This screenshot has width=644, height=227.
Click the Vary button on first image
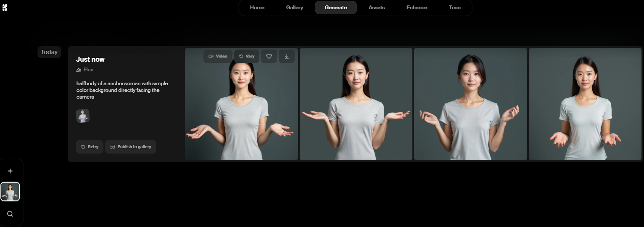[x=246, y=56]
